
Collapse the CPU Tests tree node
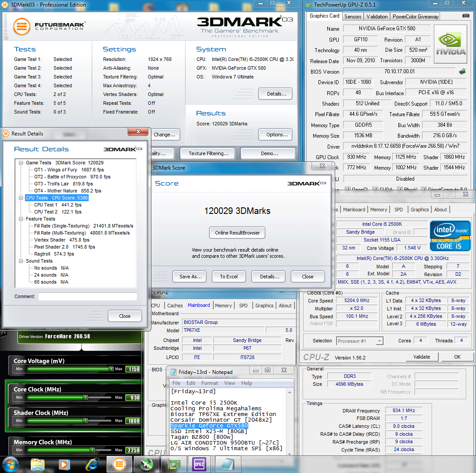click(x=21, y=198)
